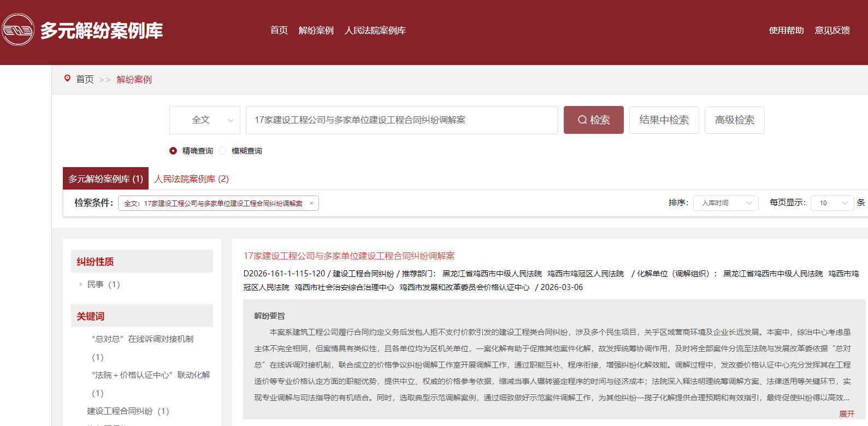
Task: Click the 高级检索 button
Action: pos(734,120)
